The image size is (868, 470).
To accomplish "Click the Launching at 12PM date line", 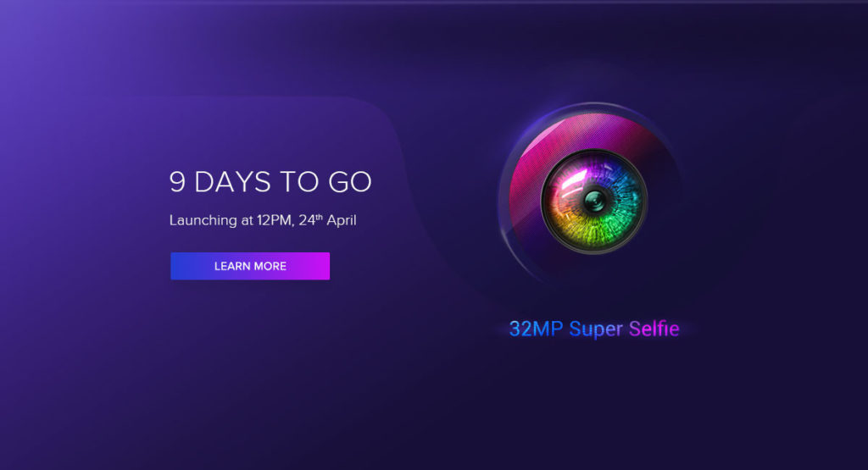I will (263, 220).
